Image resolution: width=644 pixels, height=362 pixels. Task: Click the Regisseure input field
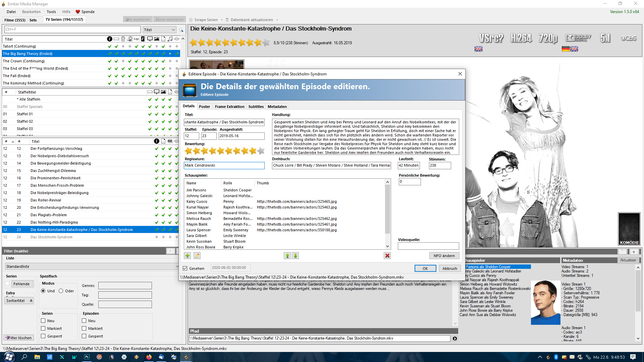pos(224,166)
